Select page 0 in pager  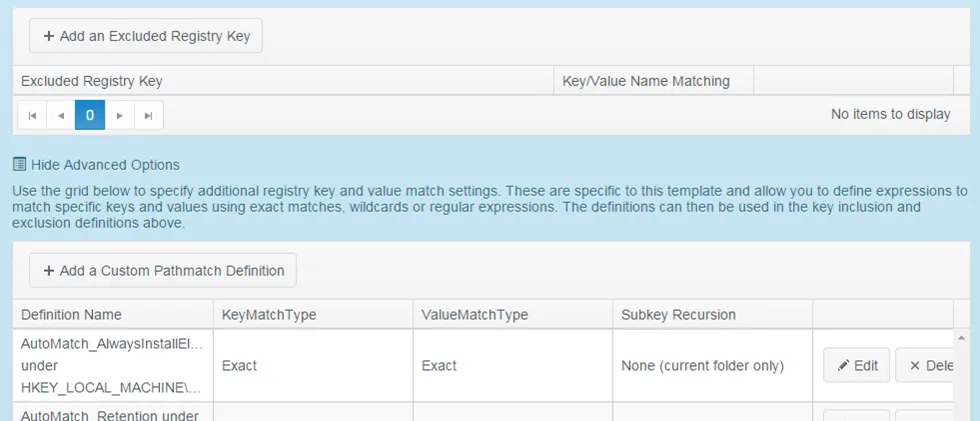[90, 115]
